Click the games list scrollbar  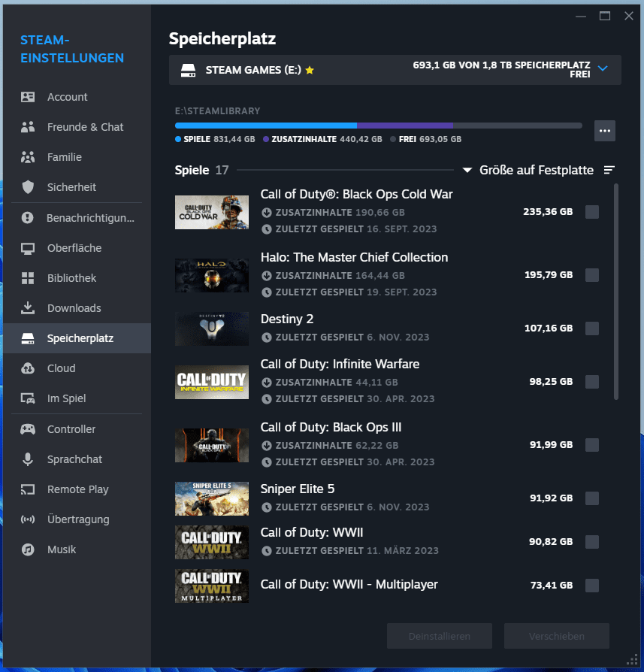point(616,292)
